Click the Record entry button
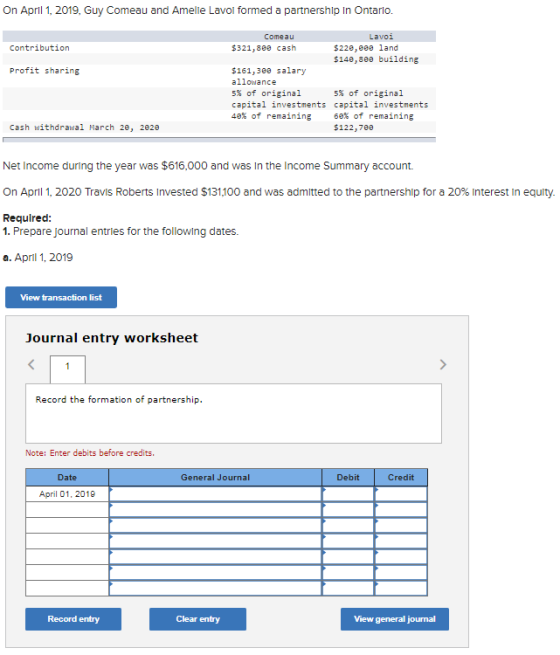 [x=73, y=619]
